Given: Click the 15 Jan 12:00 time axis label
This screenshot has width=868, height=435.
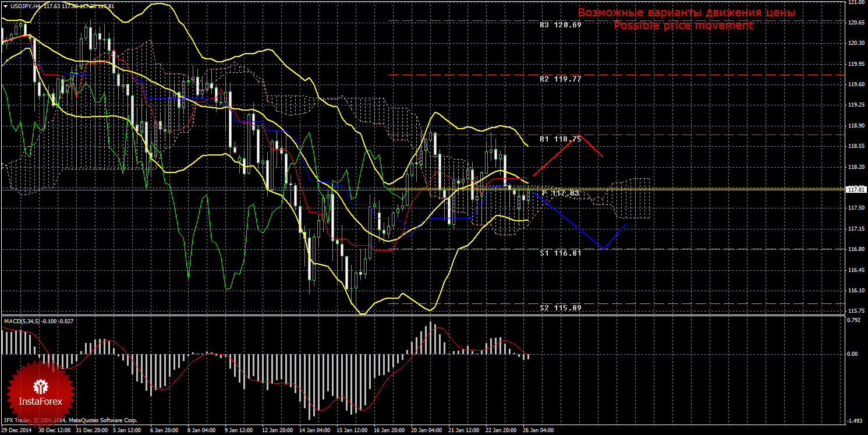Looking at the screenshot, I should click(x=352, y=431).
